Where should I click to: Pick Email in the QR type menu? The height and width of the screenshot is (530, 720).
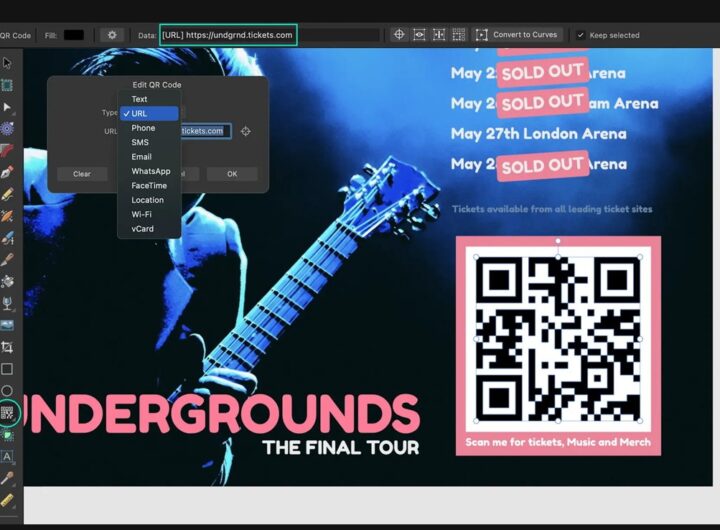click(x=141, y=157)
